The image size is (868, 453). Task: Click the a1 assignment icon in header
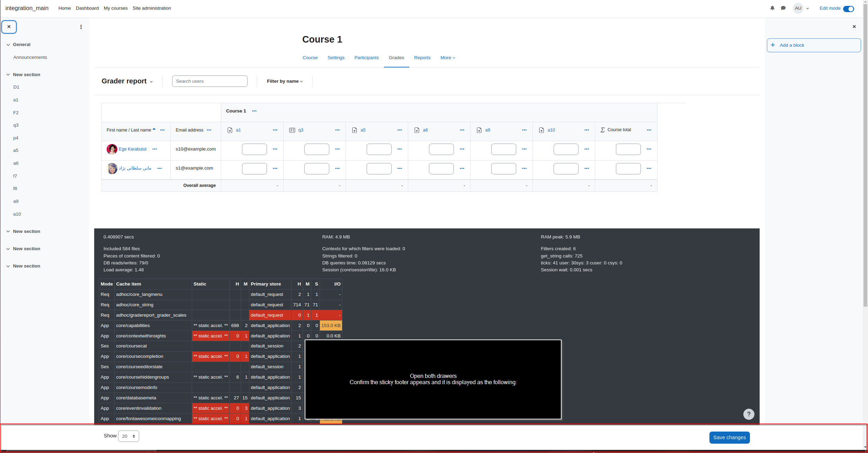coord(230,130)
